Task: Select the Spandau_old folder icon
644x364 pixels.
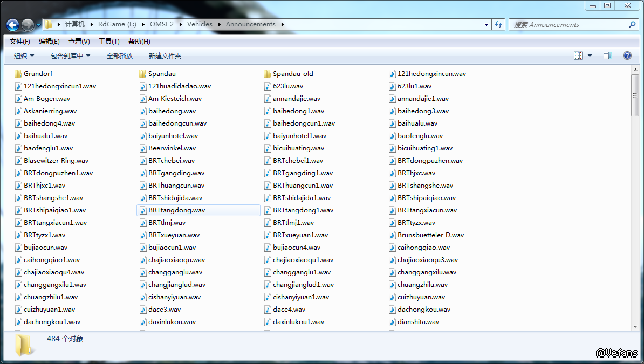Action: tap(267, 74)
